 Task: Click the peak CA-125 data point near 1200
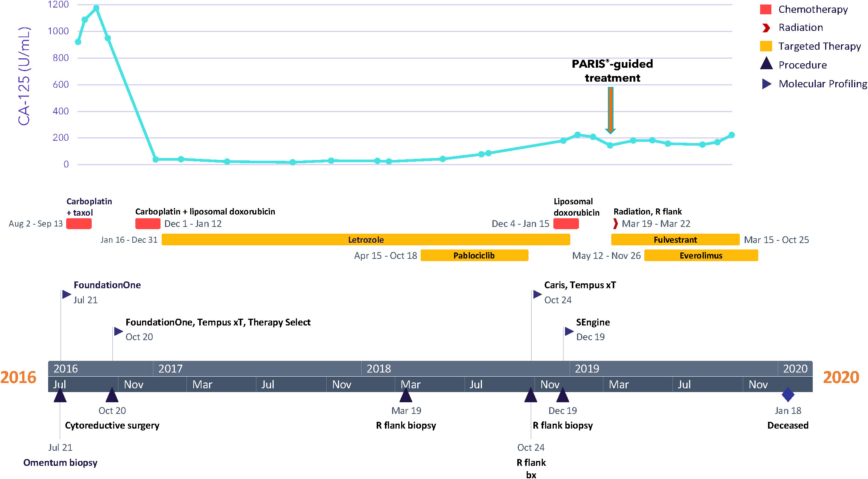tap(96, 8)
